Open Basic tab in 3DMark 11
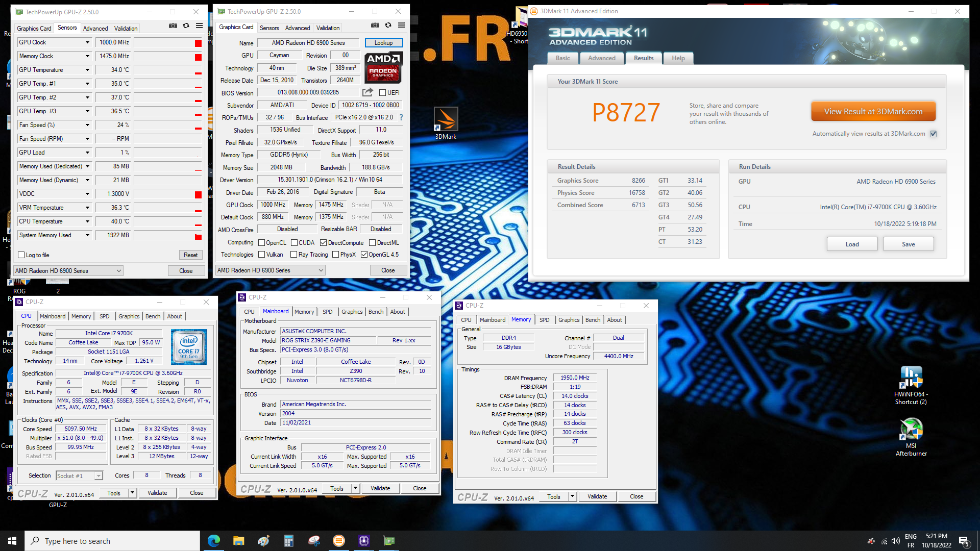This screenshot has width=980, height=551. (x=563, y=58)
